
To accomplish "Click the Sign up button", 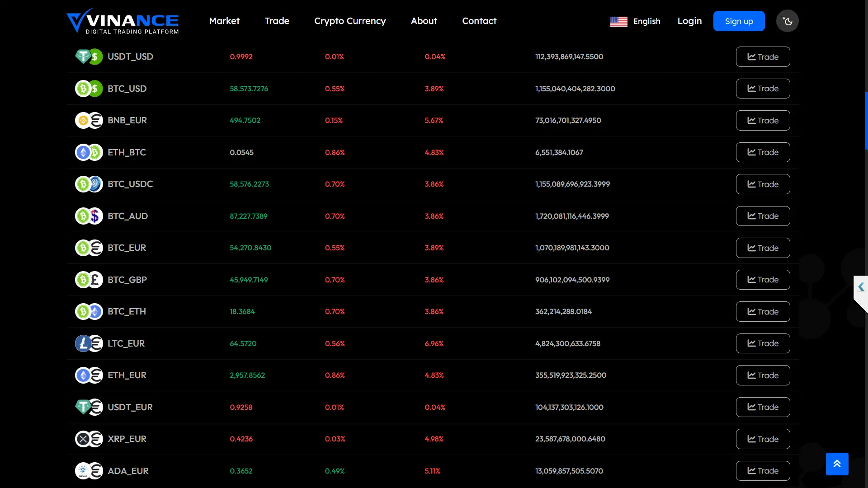I will [739, 21].
